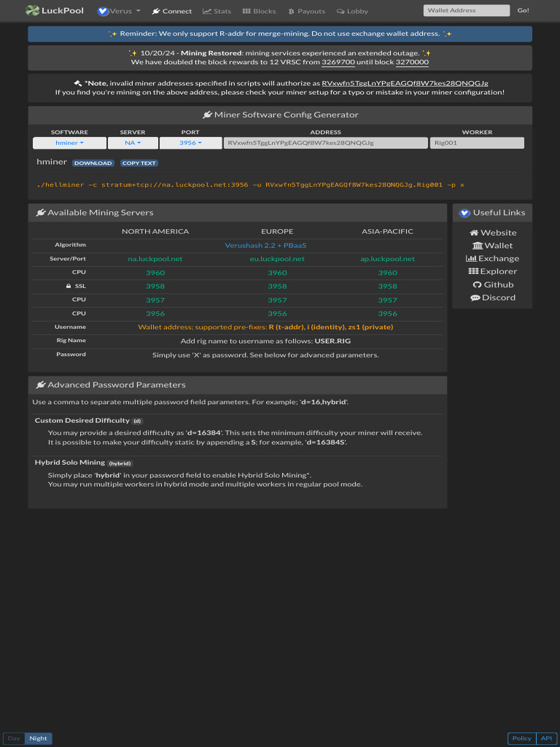This screenshot has width=560, height=747.
Task: Click the (d) difficulty parameter badge
Action: (137, 421)
